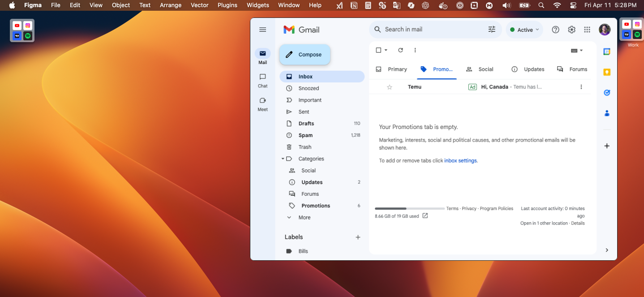The image size is (644, 297).
Task: Collapse the Categories section arrow
Action: click(x=283, y=159)
